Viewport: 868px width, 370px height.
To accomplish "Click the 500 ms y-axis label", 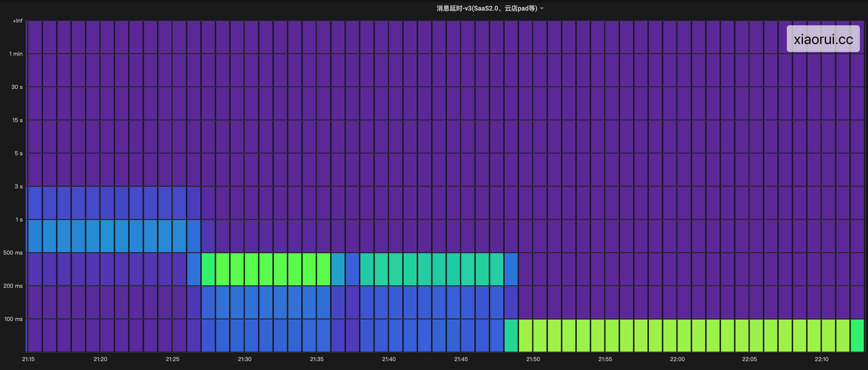I will tap(13, 253).
